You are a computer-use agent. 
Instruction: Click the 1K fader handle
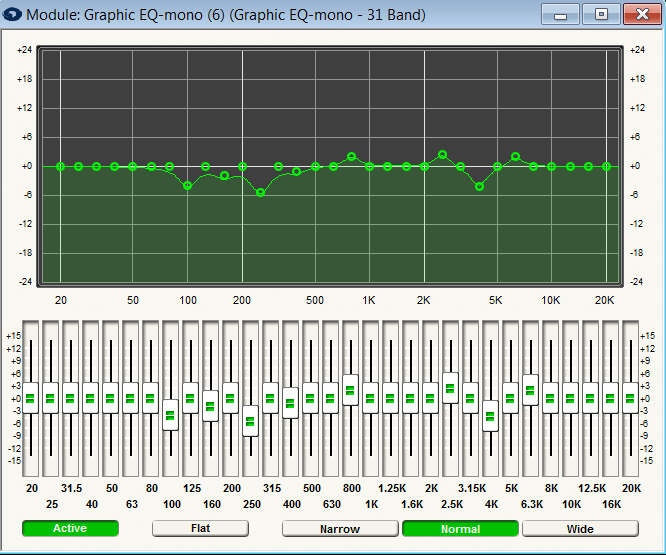[x=370, y=398]
